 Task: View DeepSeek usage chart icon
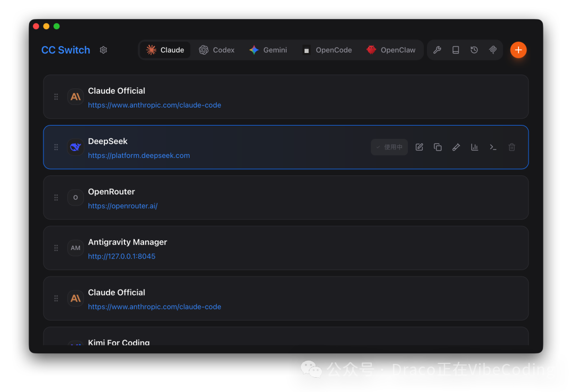(x=475, y=147)
